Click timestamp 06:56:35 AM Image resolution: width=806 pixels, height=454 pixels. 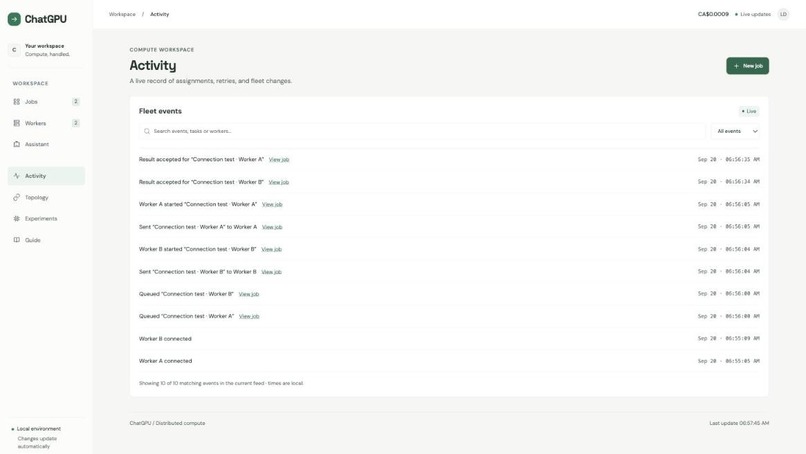[728, 159]
